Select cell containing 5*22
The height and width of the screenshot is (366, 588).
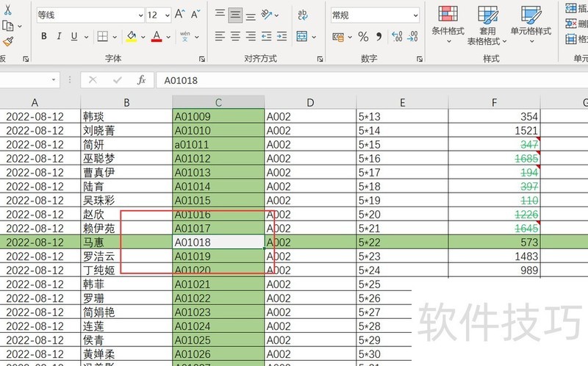(402, 243)
